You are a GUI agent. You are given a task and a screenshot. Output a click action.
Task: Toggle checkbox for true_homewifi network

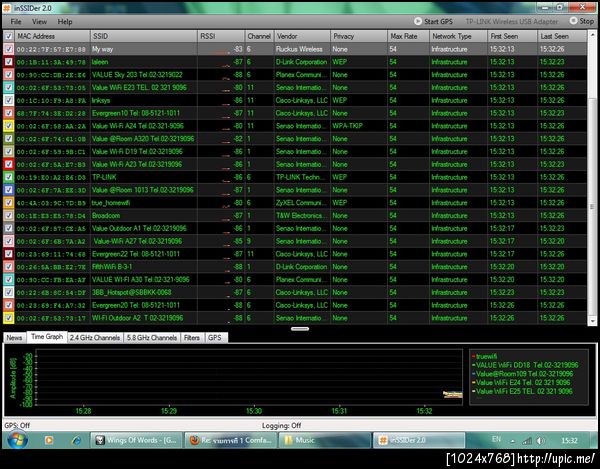coord(8,203)
